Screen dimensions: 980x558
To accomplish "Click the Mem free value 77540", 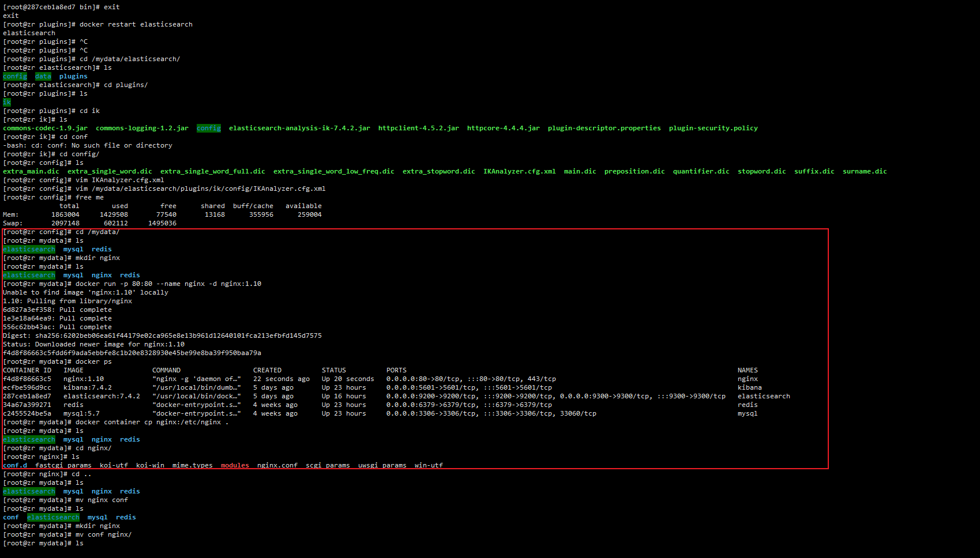I will coord(166,214).
